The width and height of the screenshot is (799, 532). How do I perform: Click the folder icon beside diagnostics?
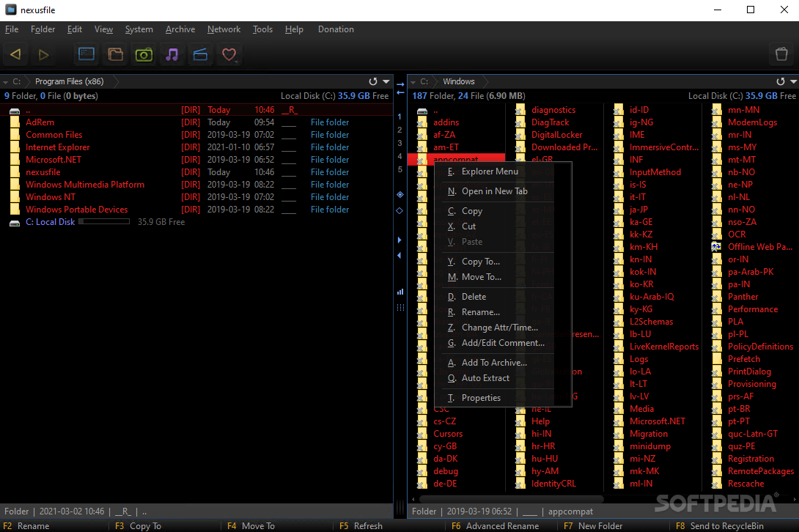click(520, 110)
